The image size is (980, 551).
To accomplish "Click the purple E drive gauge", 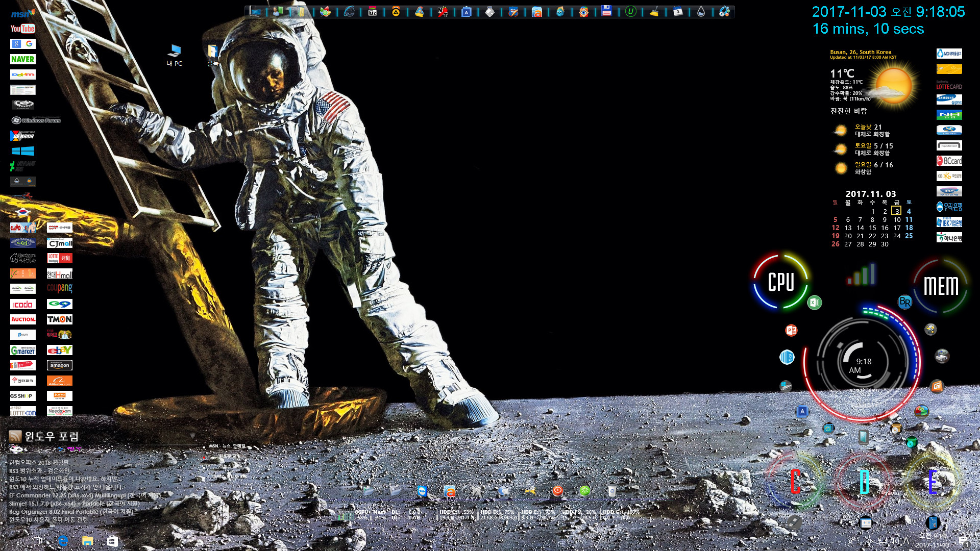I will click(x=933, y=481).
